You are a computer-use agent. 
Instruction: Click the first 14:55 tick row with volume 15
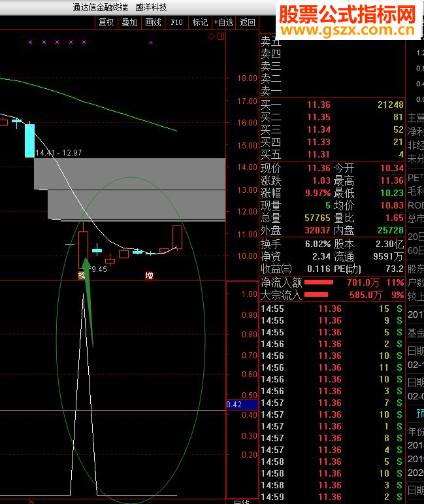(332, 309)
